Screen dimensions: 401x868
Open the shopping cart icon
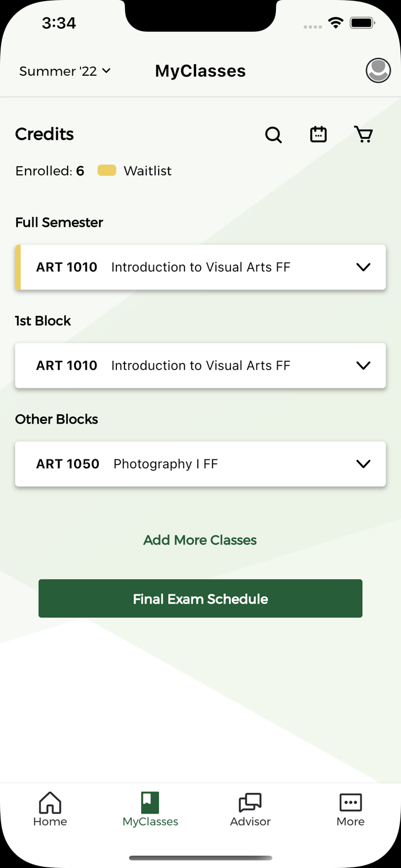tap(363, 134)
